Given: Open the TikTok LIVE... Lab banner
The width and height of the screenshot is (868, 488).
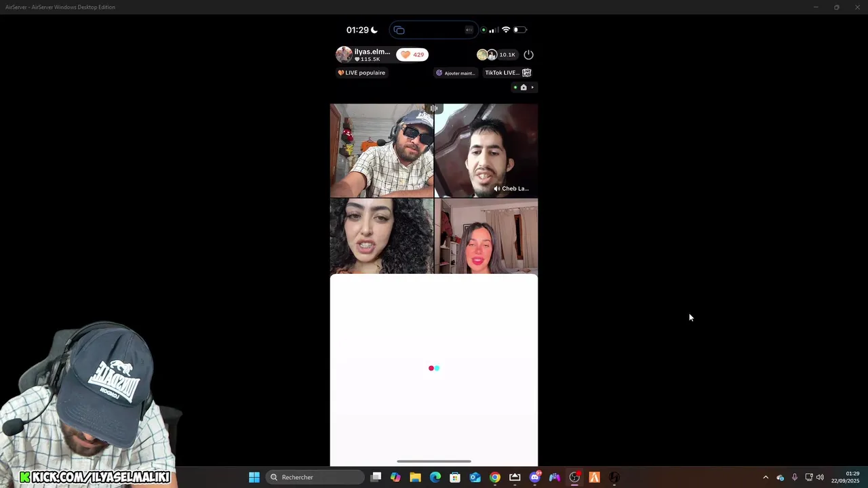Looking at the screenshot, I should click(x=508, y=73).
